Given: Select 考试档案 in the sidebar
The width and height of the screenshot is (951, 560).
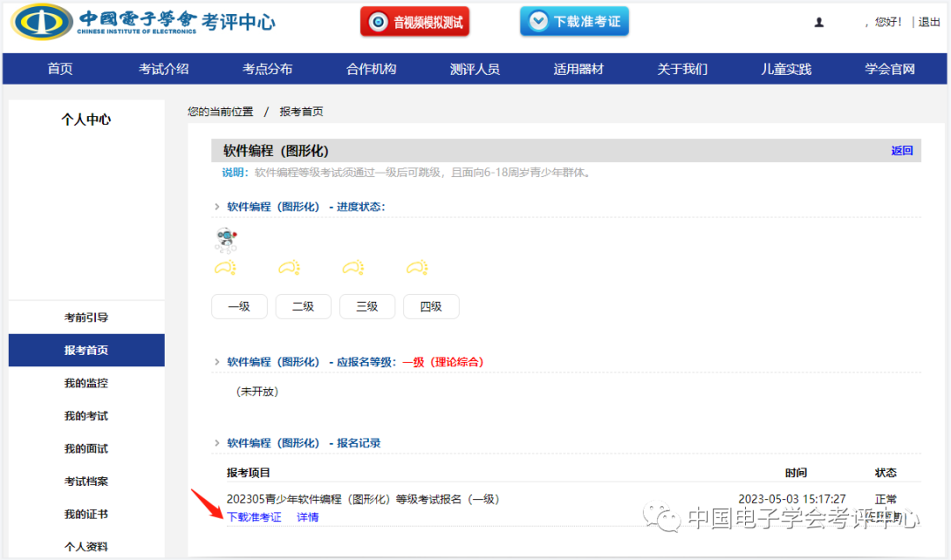Looking at the screenshot, I should pos(86,481).
